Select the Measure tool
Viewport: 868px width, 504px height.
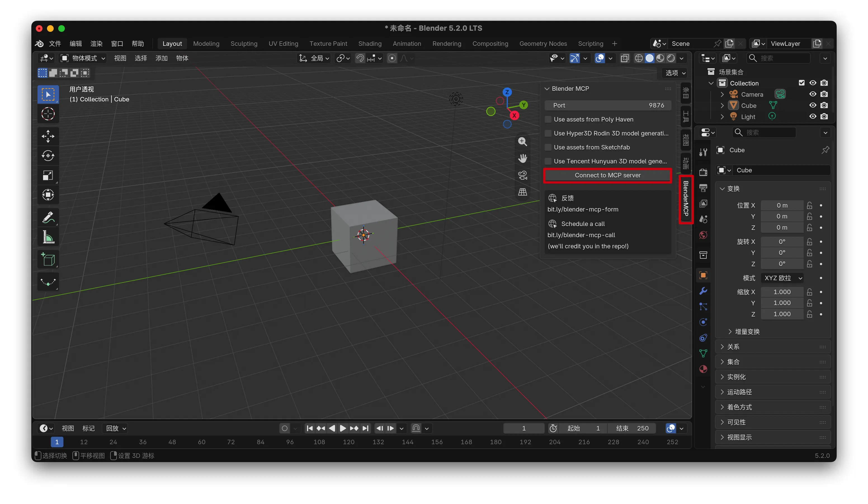(48, 237)
